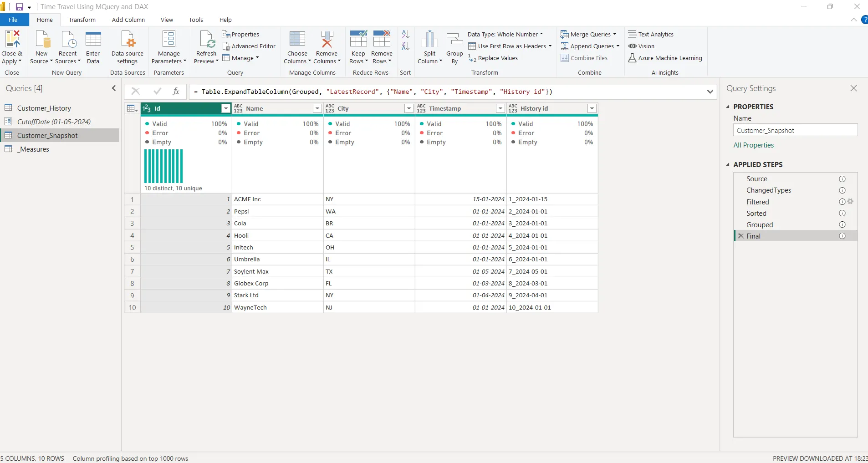Click the Id column quality bar chart
Screen dimensions: 868x463
pos(164,167)
